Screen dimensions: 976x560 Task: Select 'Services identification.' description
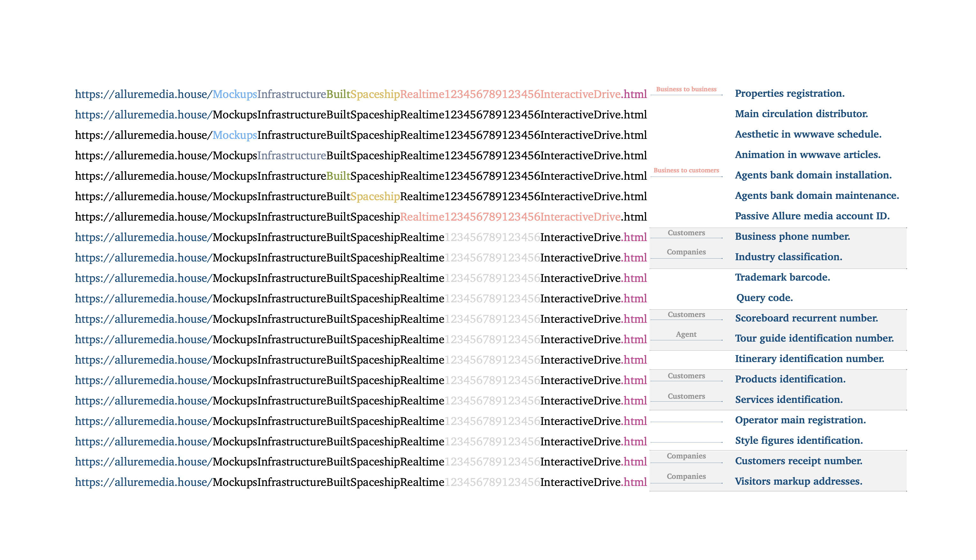[789, 400]
